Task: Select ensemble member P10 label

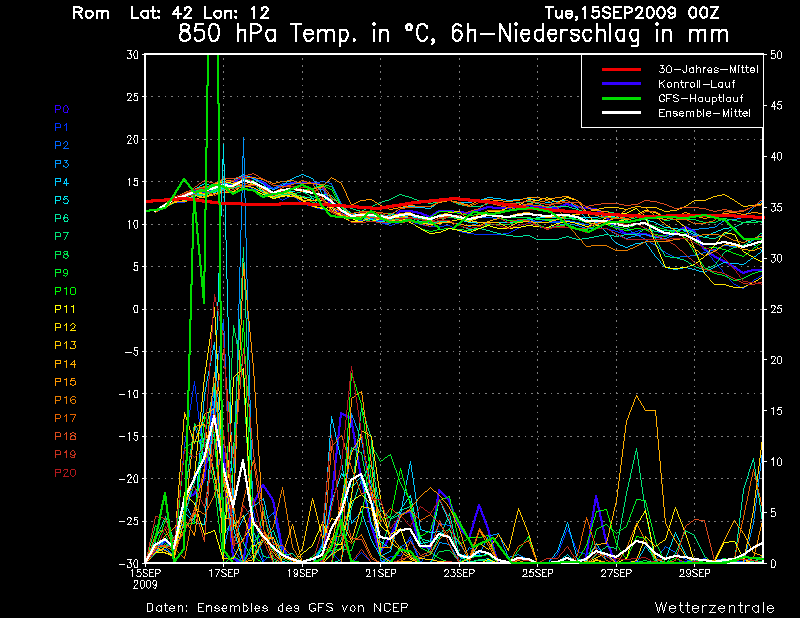Action: (64, 291)
